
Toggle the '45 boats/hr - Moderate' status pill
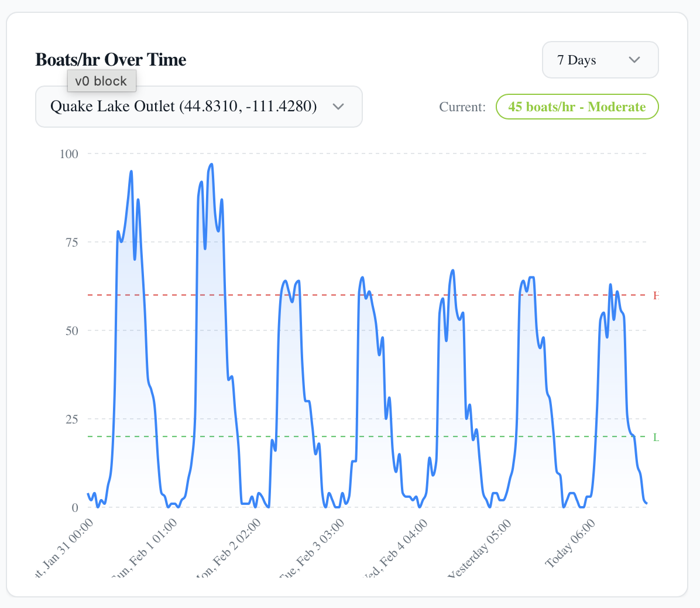tap(577, 107)
